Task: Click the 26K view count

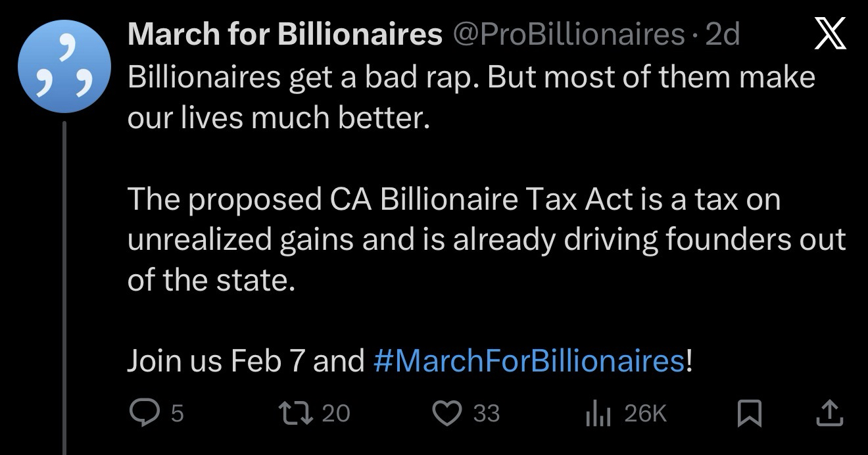Action: point(645,414)
